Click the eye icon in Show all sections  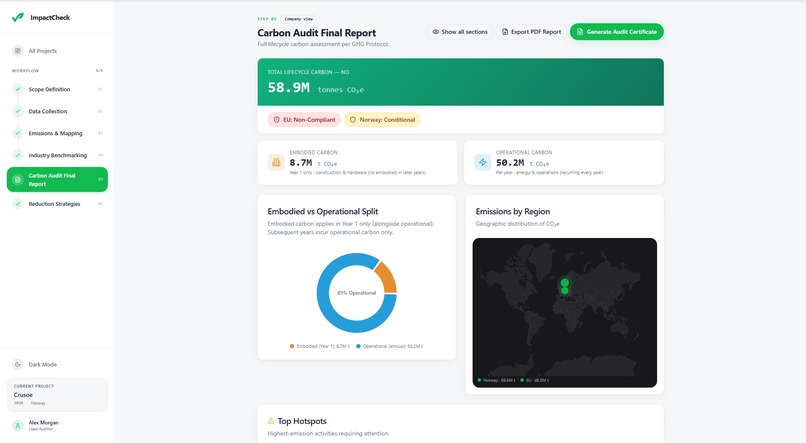coord(435,32)
